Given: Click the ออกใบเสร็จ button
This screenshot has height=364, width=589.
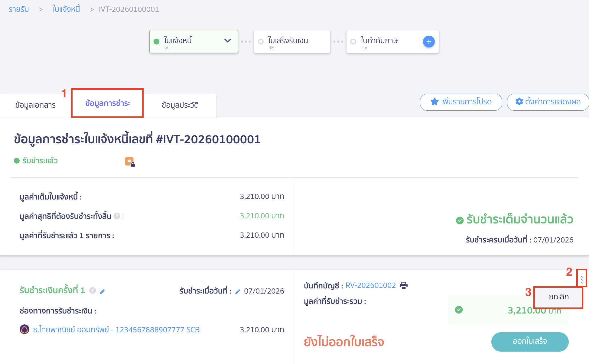Looking at the screenshot, I should coord(530,342).
